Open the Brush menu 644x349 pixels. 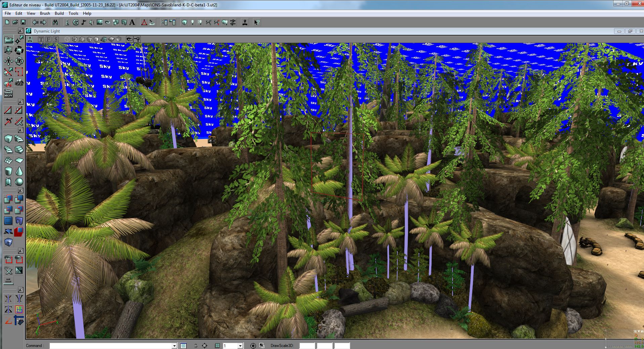[45, 13]
